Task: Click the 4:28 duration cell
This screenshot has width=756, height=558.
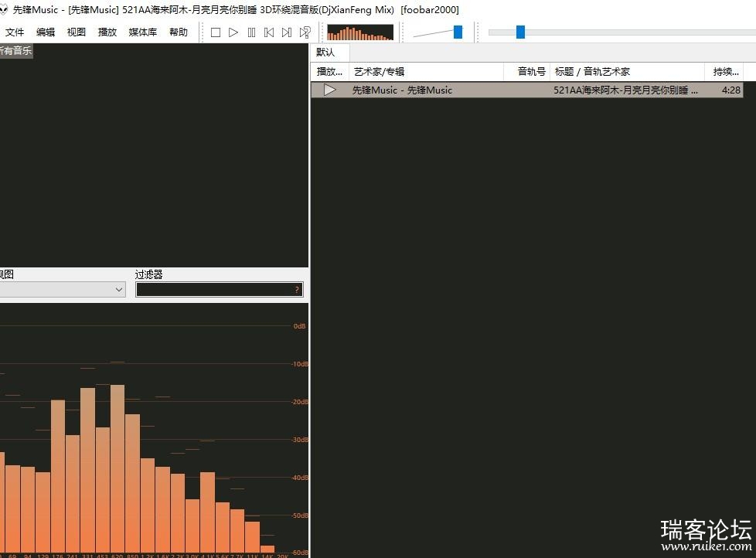Action: (x=731, y=90)
